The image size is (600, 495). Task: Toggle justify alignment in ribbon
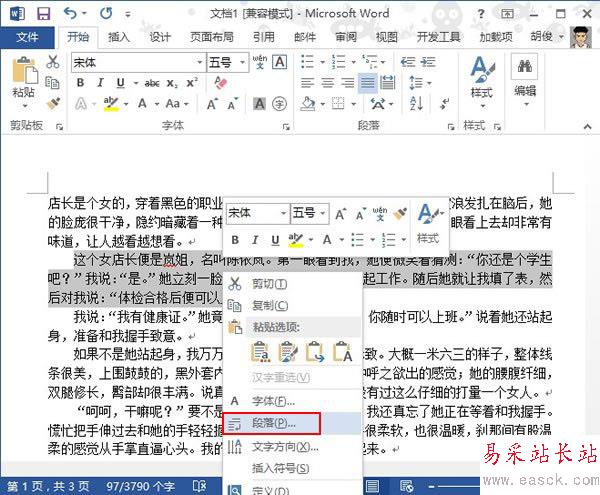click(367, 83)
